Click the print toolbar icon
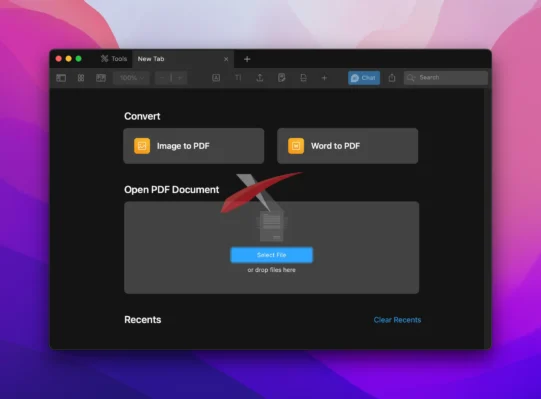Viewport: 541px width, 399px height. pos(303,78)
